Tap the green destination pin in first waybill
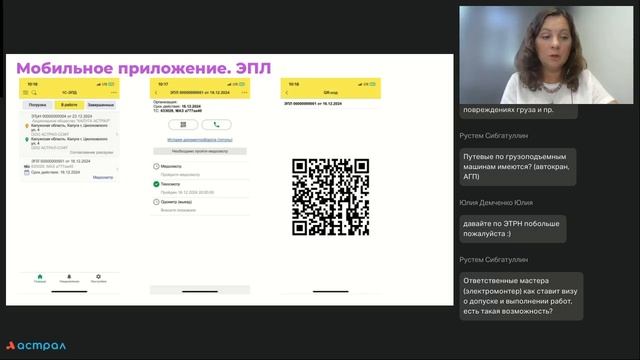This screenshot has width=640, height=360. (27, 140)
